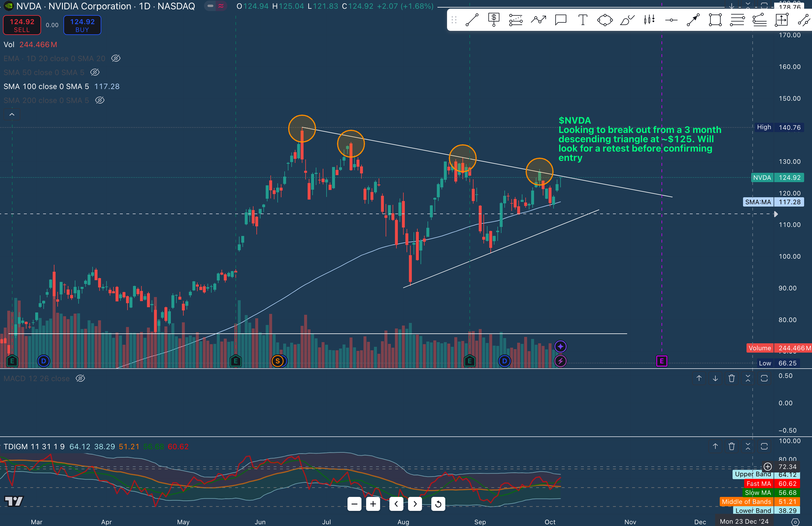Select the Arrow drawing tool
Image resolution: width=812 pixels, height=526 pixels.
click(x=693, y=20)
